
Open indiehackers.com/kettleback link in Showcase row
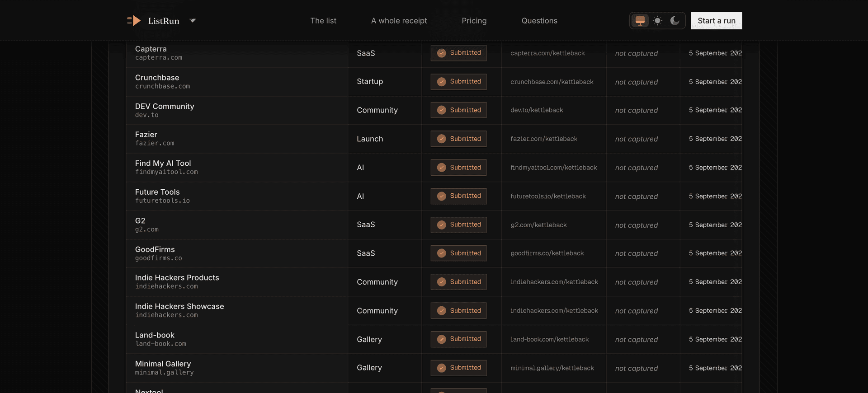point(554,311)
